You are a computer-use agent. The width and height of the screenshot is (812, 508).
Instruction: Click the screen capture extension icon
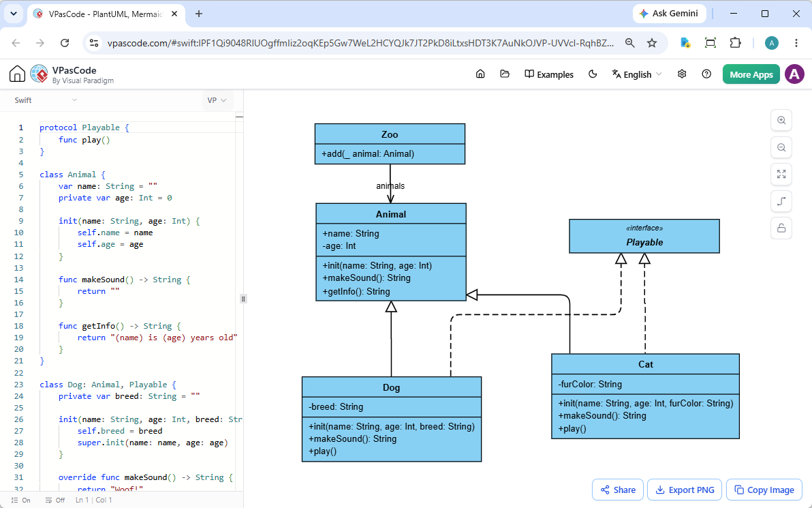[710, 43]
